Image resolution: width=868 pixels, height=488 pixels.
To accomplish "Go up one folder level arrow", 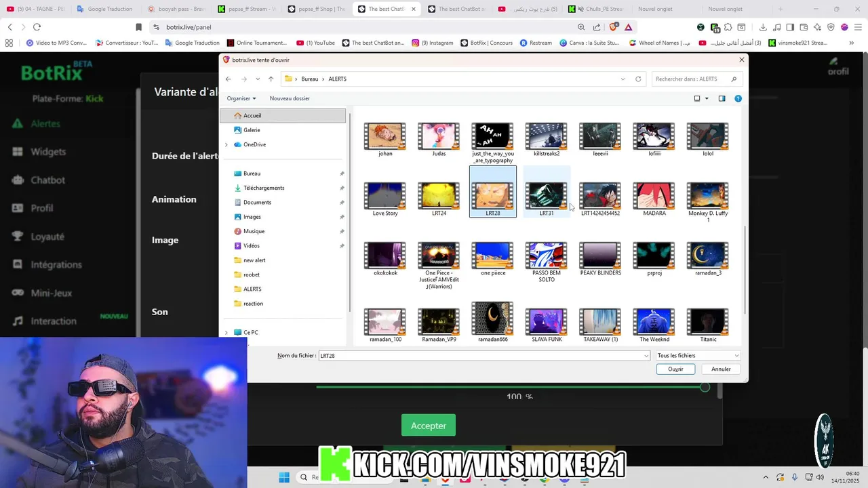I will (271, 79).
